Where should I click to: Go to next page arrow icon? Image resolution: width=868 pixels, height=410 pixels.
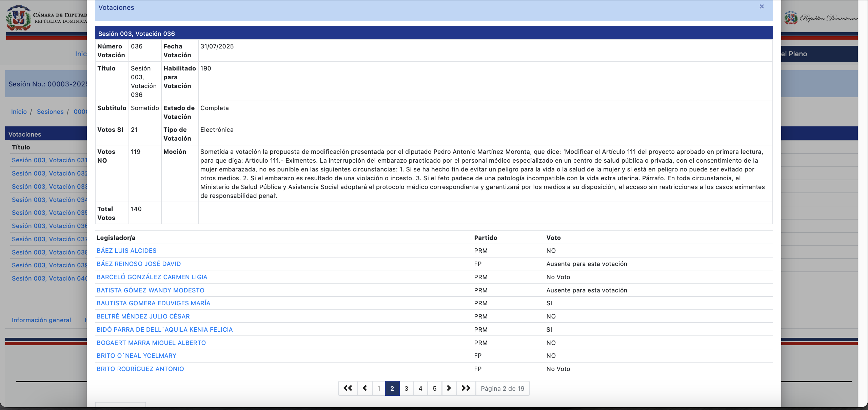coord(449,388)
